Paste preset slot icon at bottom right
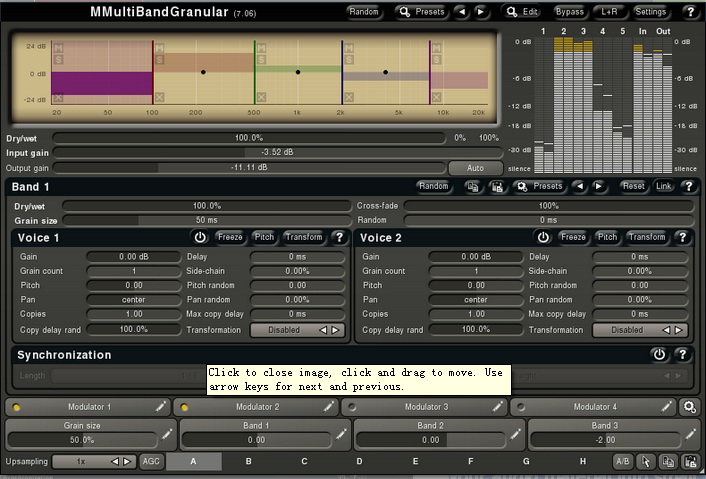Image resolution: width=706 pixels, height=479 pixels. coord(690,461)
